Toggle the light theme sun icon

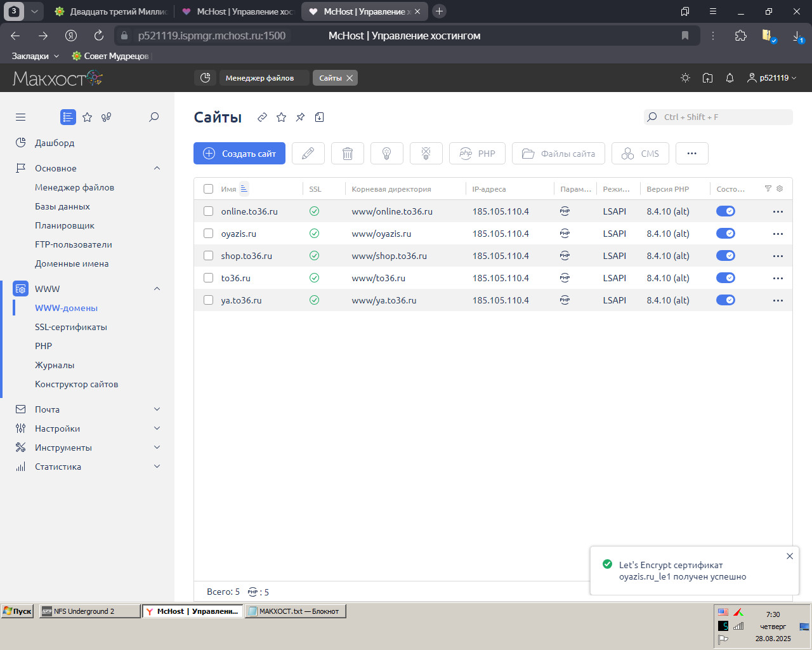(685, 77)
